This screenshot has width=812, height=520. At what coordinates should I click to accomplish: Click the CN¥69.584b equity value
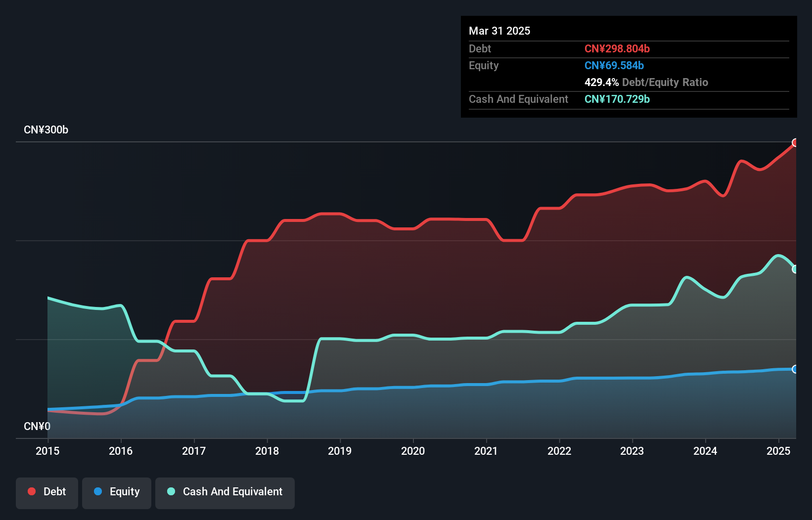pos(614,65)
